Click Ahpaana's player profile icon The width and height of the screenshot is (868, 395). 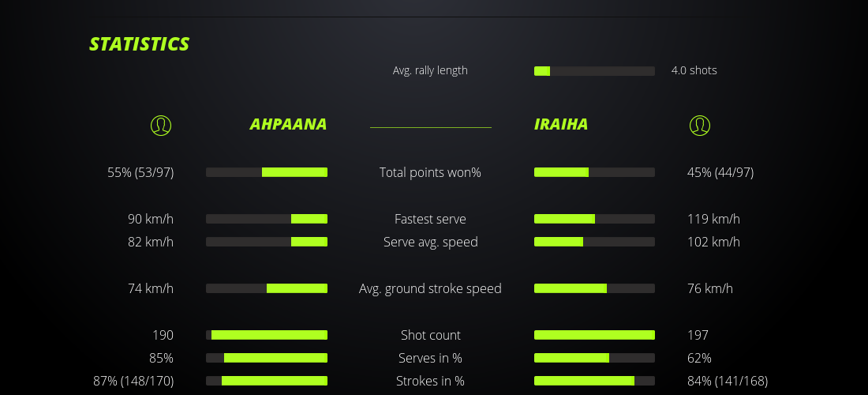tap(160, 125)
